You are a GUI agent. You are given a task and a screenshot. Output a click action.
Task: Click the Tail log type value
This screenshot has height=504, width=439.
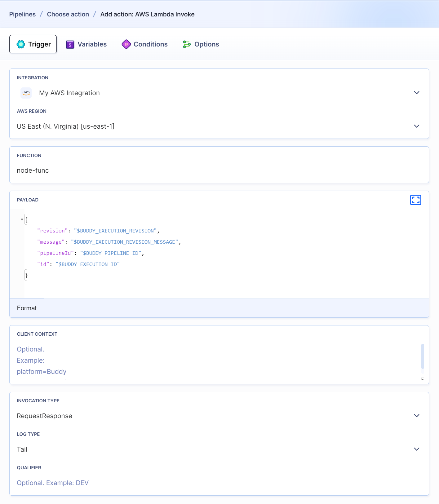pos(22,449)
